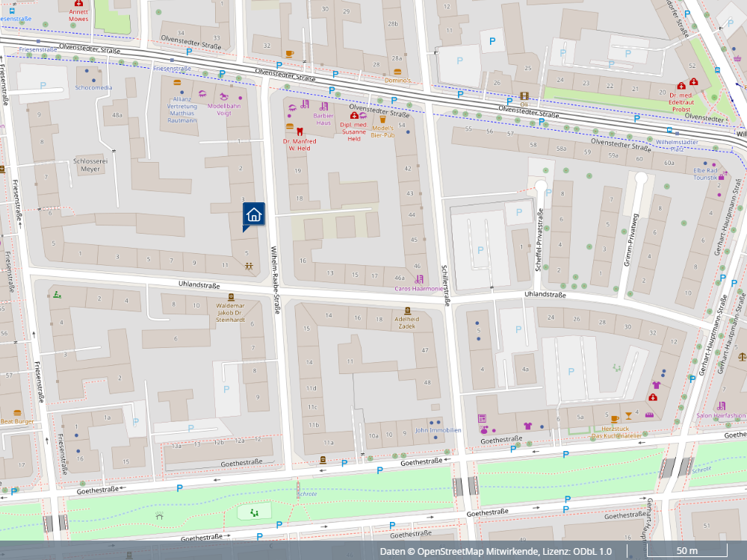
Task: Click the Schlosserei Meyer label
Action: [90, 165]
